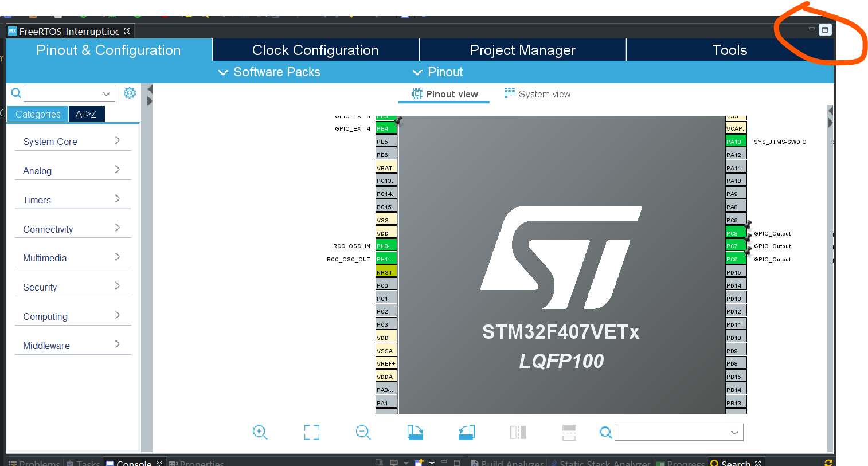Click the PA13 pin on the chip
Image resolution: width=868 pixels, height=466 pixels.
pyautogui.click(x=736, y=142)
